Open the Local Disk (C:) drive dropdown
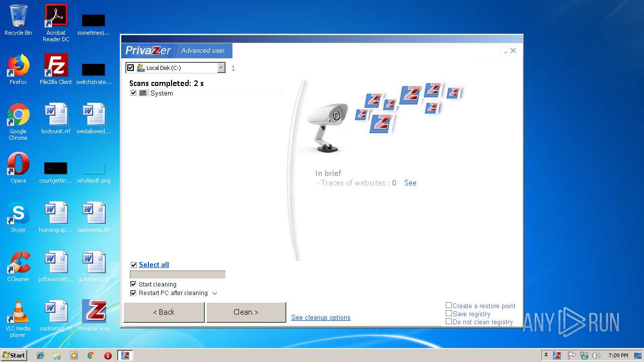 (221, 68)
